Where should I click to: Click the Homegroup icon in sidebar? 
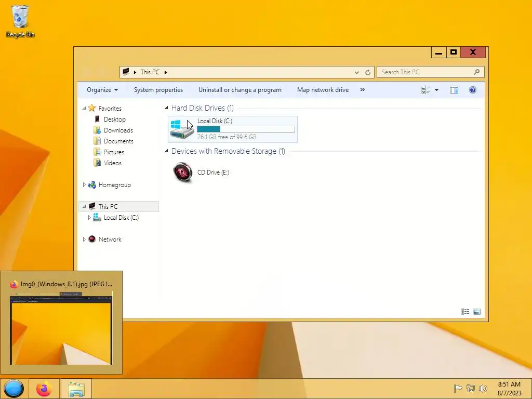click(92, 185)
